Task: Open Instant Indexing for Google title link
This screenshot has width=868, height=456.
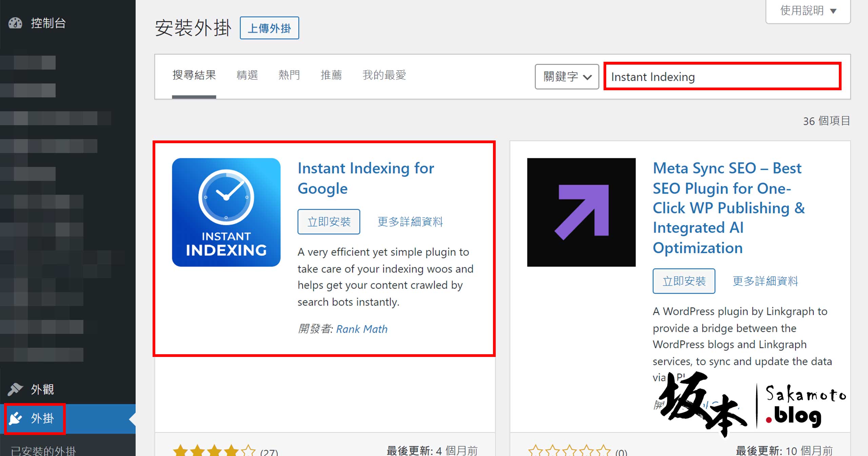Action: click(366, 178)
